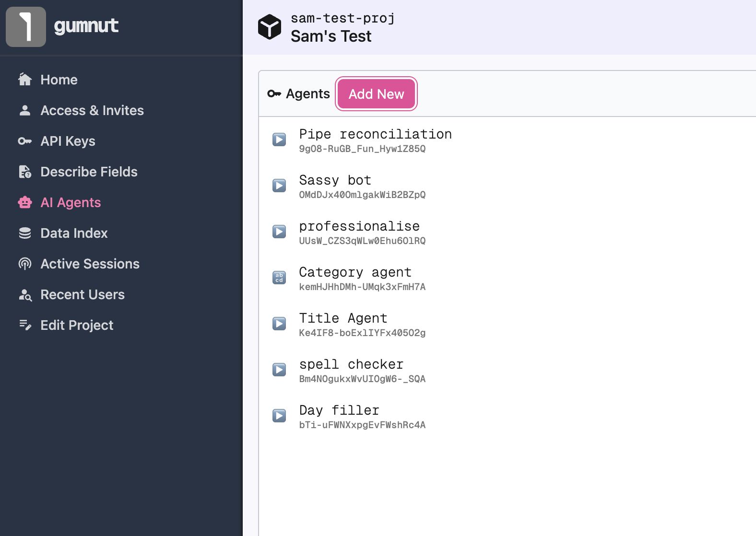756x536 pixels.
Task: Open the Day filler agent
Action: [339, 410]
